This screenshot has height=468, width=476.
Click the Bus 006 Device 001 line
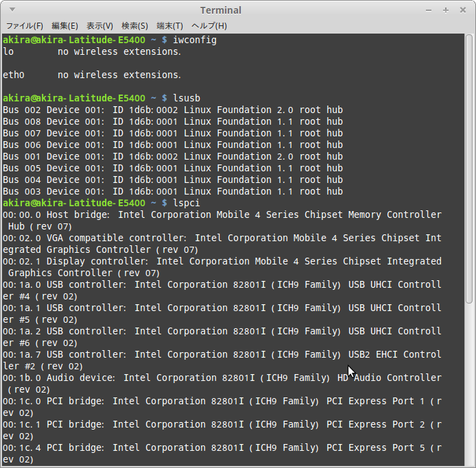pos(173,145)
